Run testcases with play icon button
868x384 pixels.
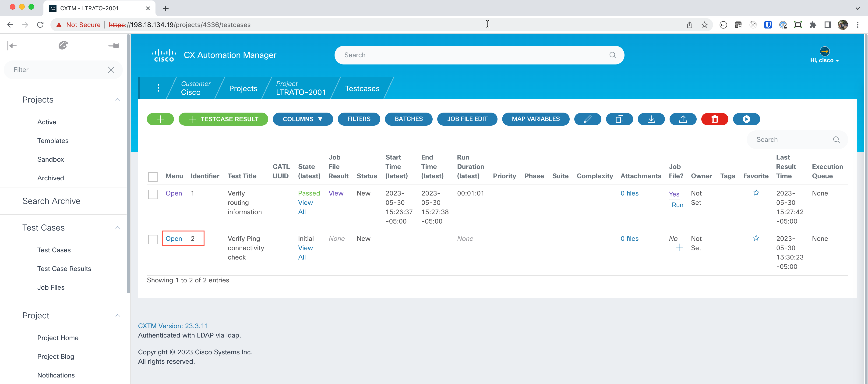pyautogui.click(x=746, y=119)
